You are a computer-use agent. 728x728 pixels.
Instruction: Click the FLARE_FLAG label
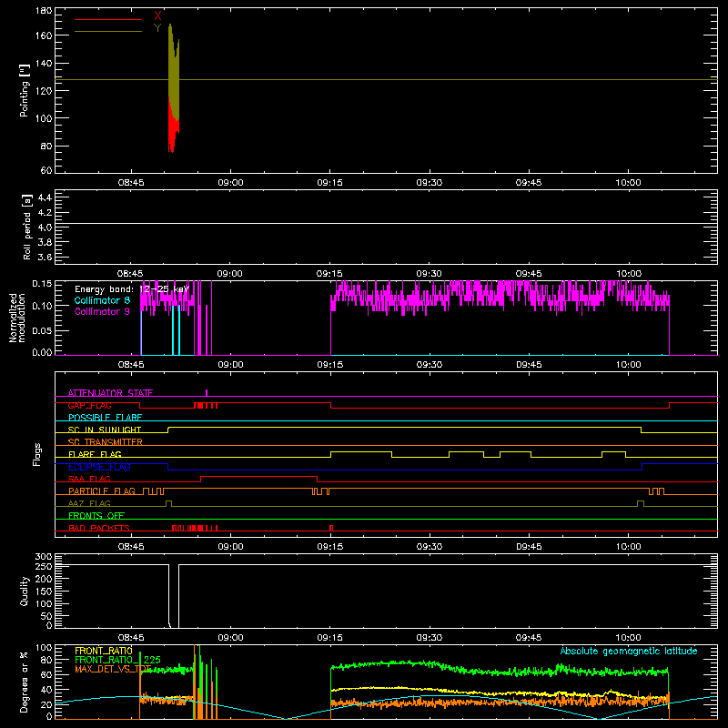(x=95, y=454)
